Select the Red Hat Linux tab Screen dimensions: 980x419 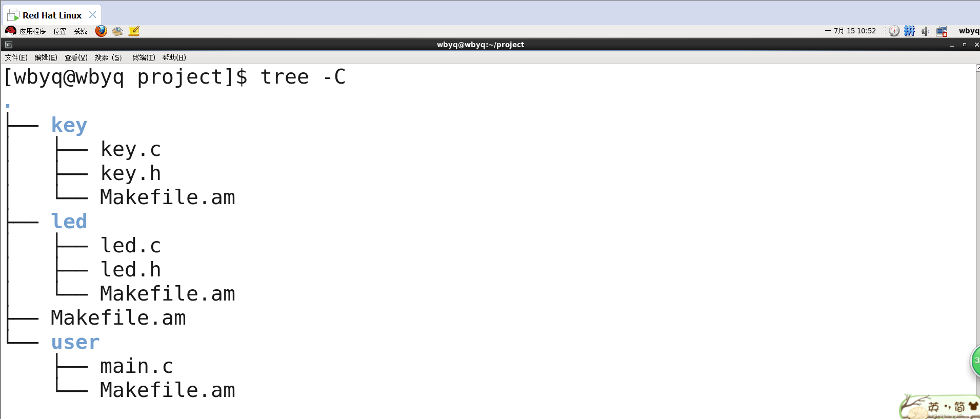52,15
